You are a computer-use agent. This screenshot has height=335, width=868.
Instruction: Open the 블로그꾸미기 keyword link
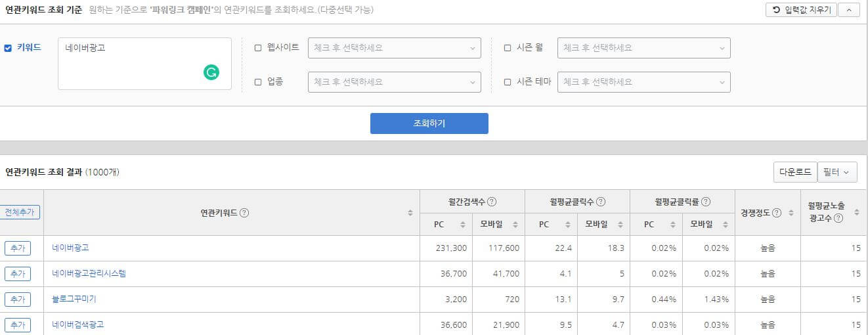tap(74, 299)
